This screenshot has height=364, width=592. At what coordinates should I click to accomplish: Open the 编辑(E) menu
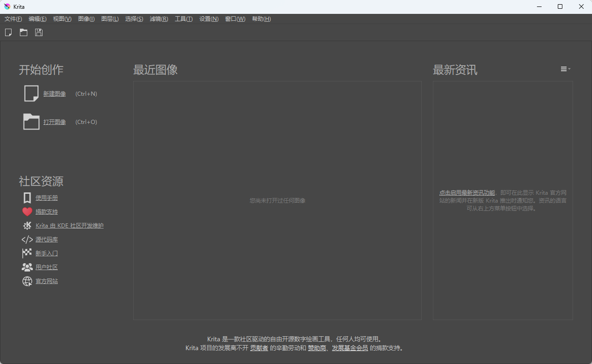[37, 19]
